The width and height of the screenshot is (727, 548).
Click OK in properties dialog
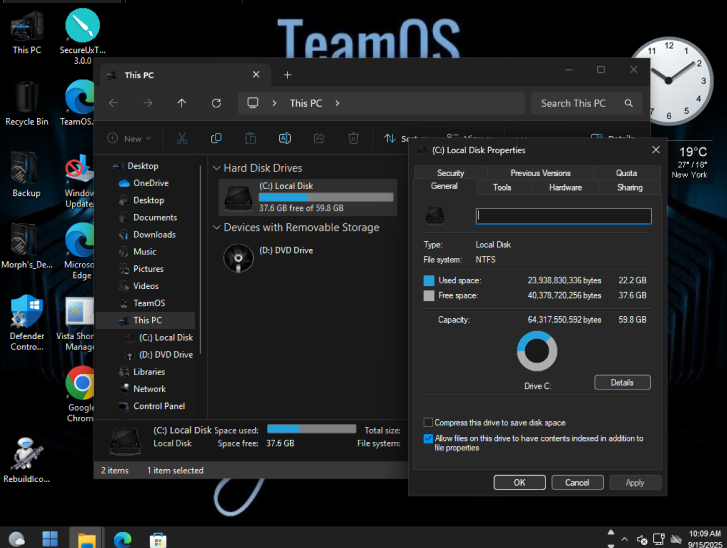pos(519,482)
